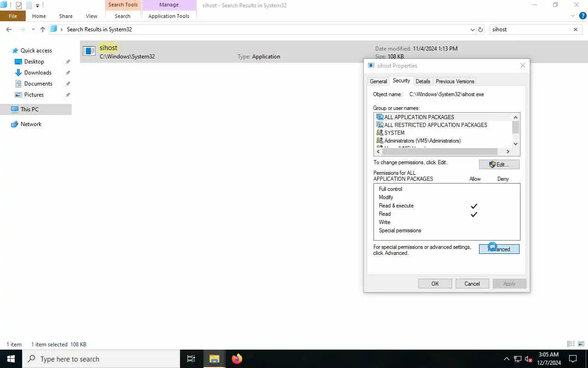
Task: Click the pin icon beside Pictures
Action: (x=68, y=95)
